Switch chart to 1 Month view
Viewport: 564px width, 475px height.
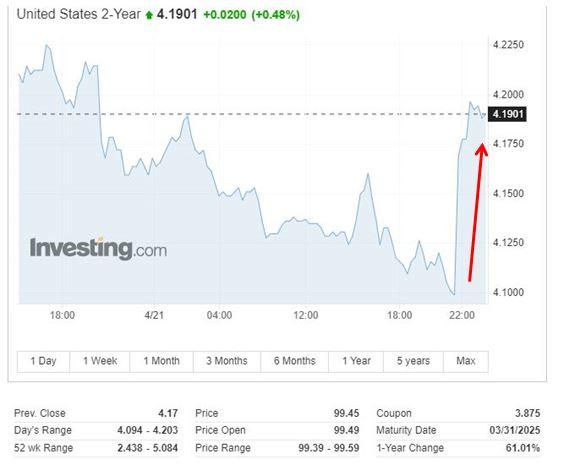[x=162, y=361]
